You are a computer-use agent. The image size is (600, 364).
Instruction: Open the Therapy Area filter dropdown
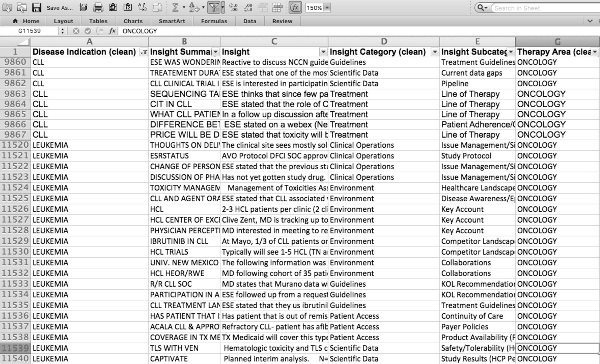point(595,52)
